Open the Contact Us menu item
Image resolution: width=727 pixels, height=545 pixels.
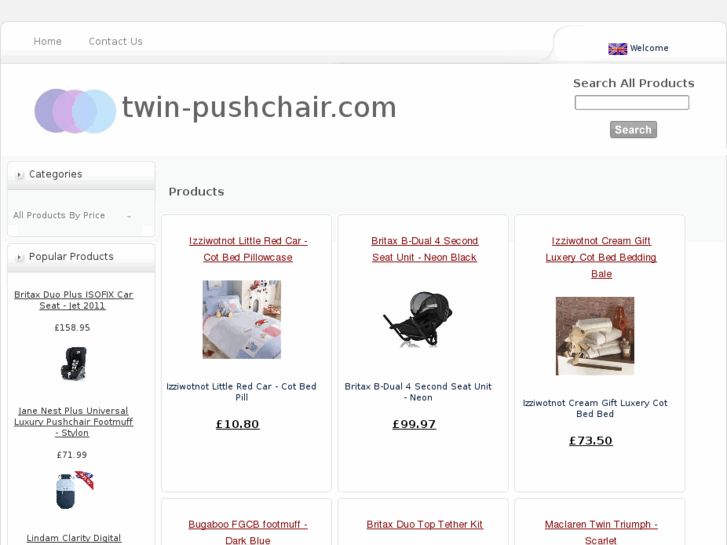click(x=115, y=41)
